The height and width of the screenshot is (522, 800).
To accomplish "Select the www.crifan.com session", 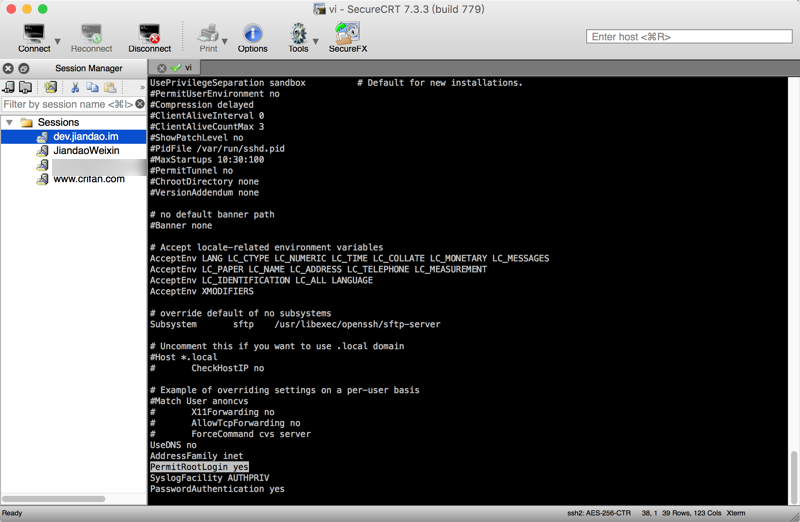I will tap(89, 179).
